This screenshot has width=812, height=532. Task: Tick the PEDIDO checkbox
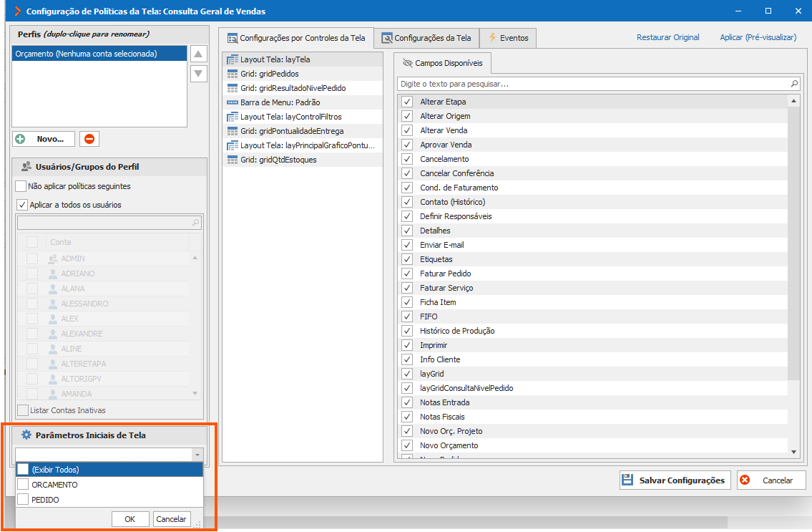point(23,499)
